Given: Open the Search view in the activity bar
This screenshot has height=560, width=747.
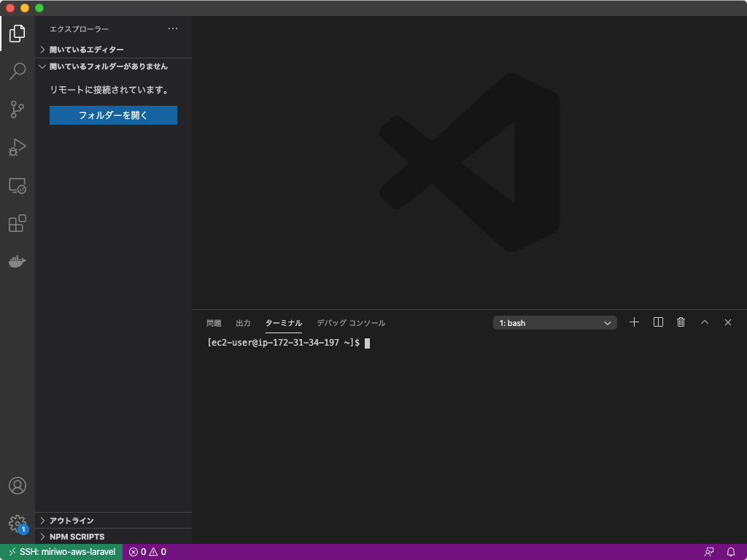Looking at the screenshot, I should pos(17,71).
